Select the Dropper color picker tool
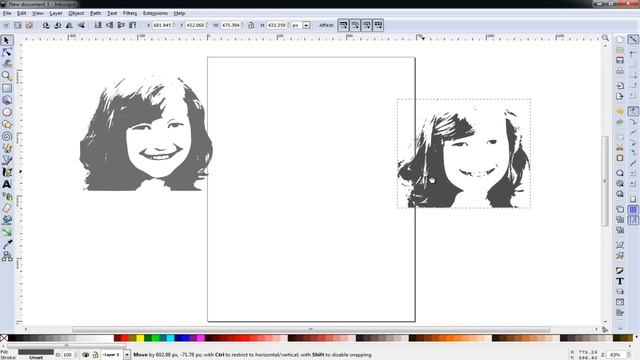The image size is (640, 360). click(7, 244)
